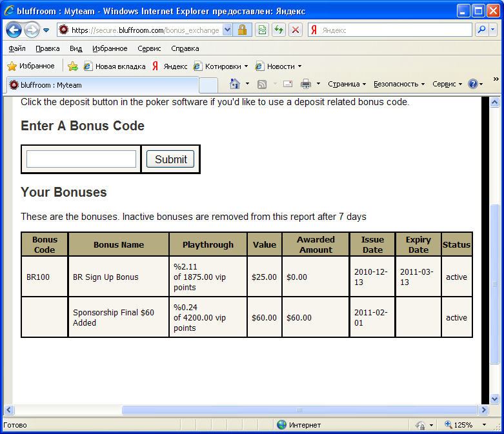This screenshot has height=434, width=504.
Task: Open the Избранное menu
Action: click(x=110, y=48)
